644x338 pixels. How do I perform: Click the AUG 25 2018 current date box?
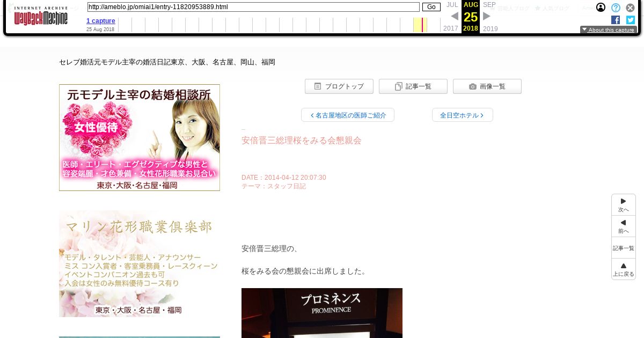(471, 17)
